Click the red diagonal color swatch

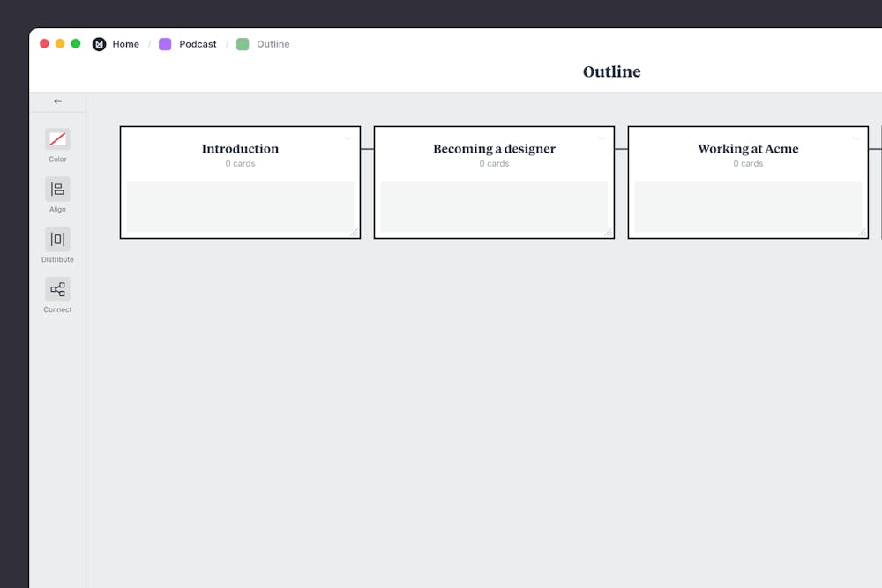click(x=56, y=139)
